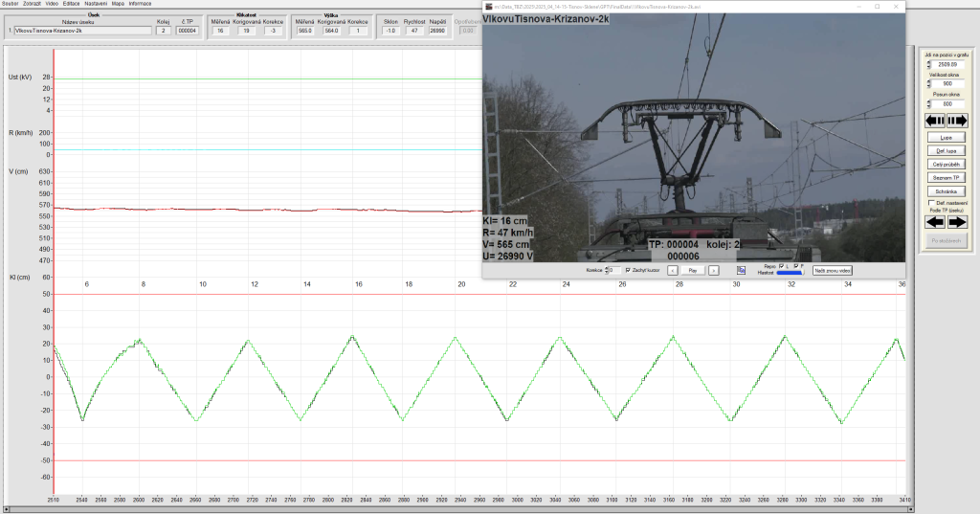Click the 'R (km/h)' axis label
980x514 pixels.
point(21,132)
